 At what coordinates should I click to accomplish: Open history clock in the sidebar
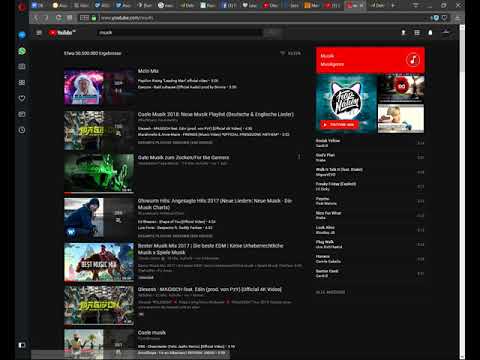pos(22,130)
